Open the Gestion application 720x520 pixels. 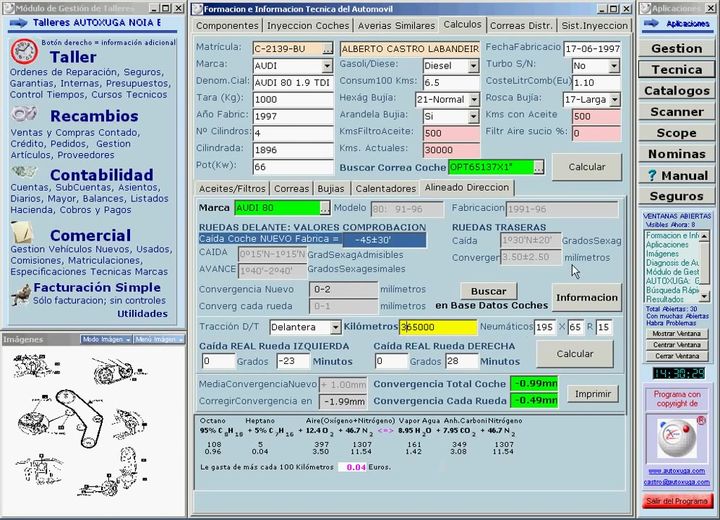pyautogui.click(x=676, y=48)
